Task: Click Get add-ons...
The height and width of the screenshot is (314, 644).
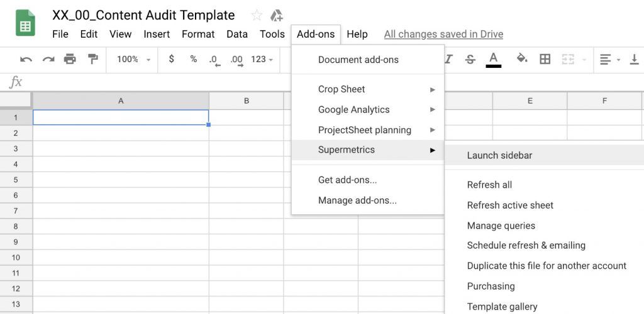Action: [367, 180]
